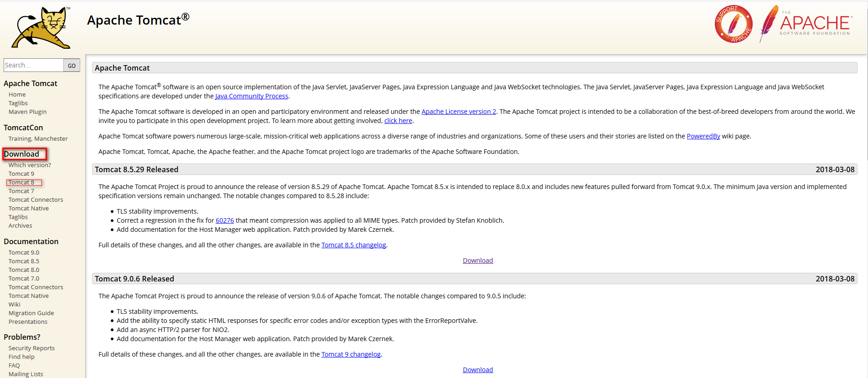Image resolution: width=868 pixels, height=378 pixels.
Task: Open the Which version? download link
Action: point(30,165)
